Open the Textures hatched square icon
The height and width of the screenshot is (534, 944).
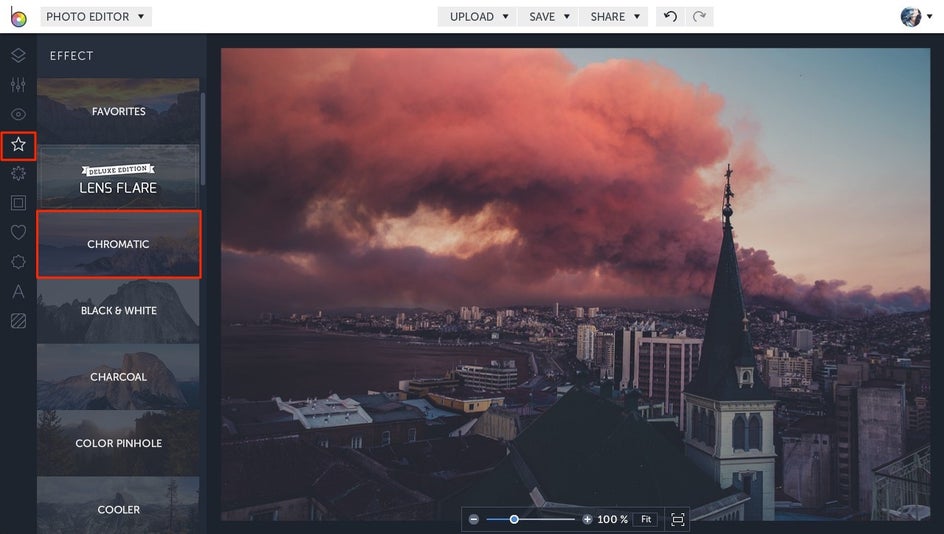tap(18, 321)
